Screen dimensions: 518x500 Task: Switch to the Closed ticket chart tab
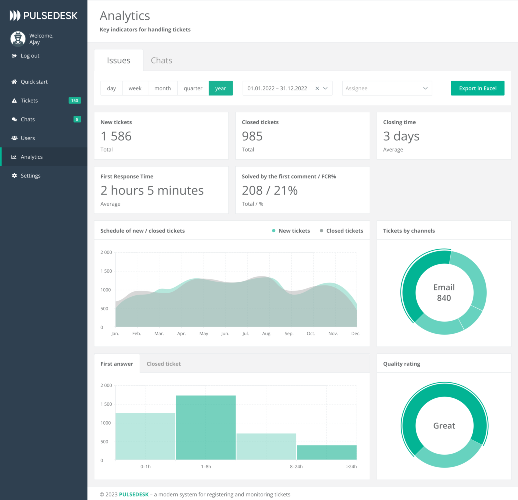point(164,364)
